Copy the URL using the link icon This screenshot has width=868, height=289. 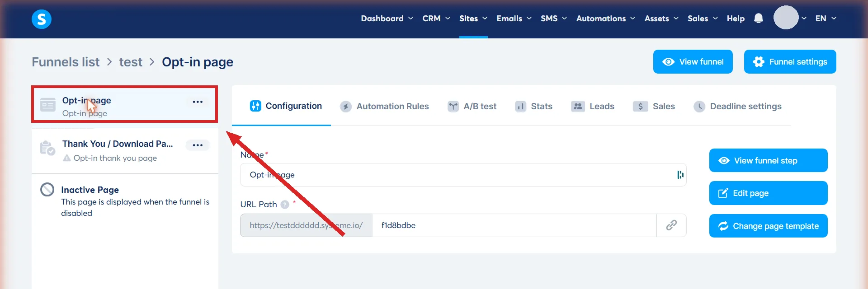tap(671, 225)
